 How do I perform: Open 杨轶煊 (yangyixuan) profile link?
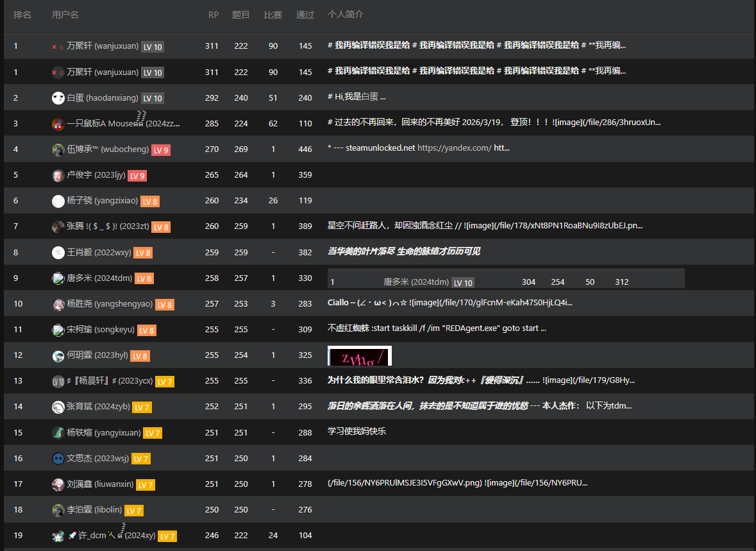[104, 432]
